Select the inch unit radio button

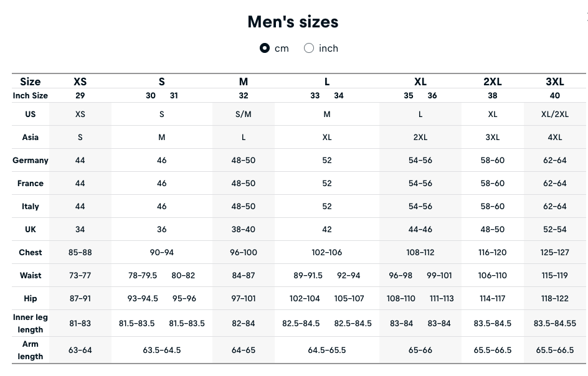309,48
